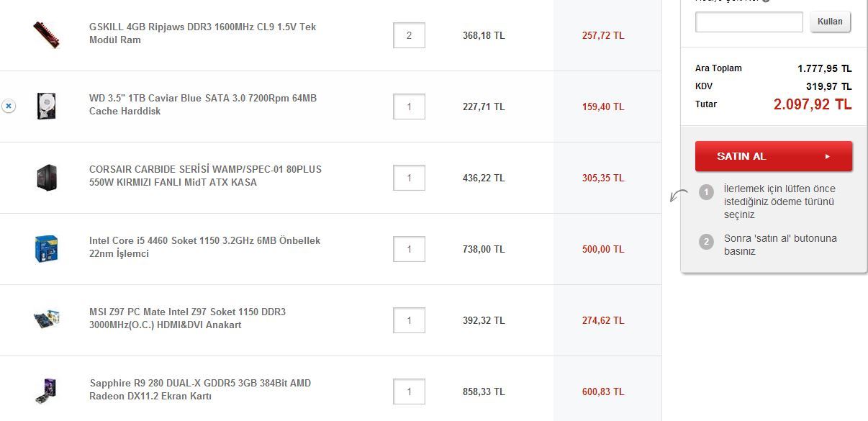Open the MSI Z97 PC Mate product link

187,318
